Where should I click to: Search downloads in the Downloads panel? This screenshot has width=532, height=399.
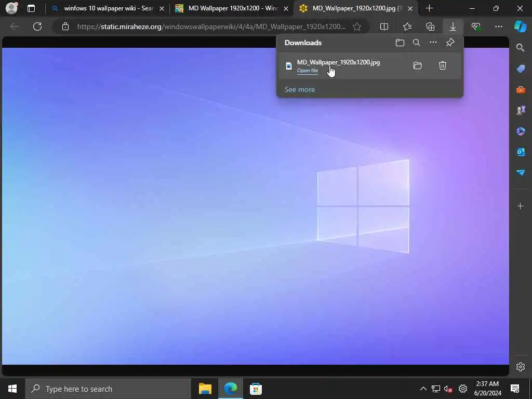point(417,43)
